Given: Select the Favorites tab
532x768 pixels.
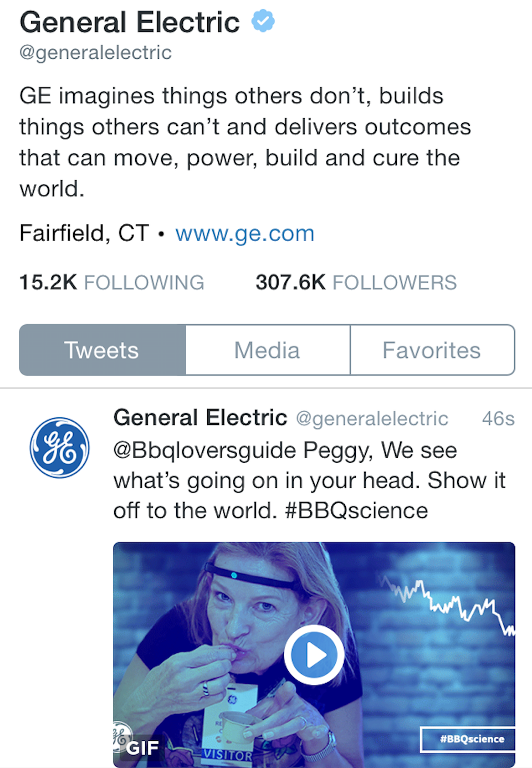Looking at the screenshot, I should click(432, 350).
